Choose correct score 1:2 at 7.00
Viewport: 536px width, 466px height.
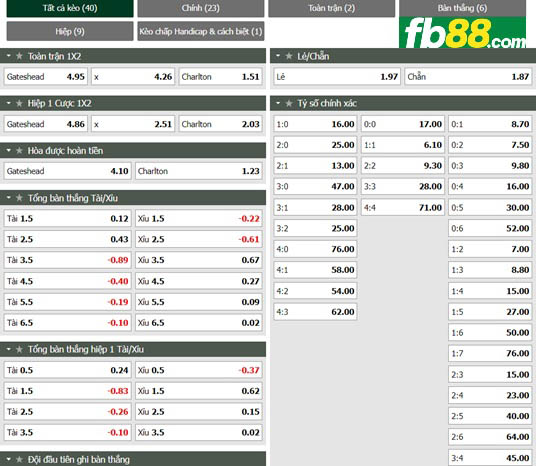coord(490,249)
